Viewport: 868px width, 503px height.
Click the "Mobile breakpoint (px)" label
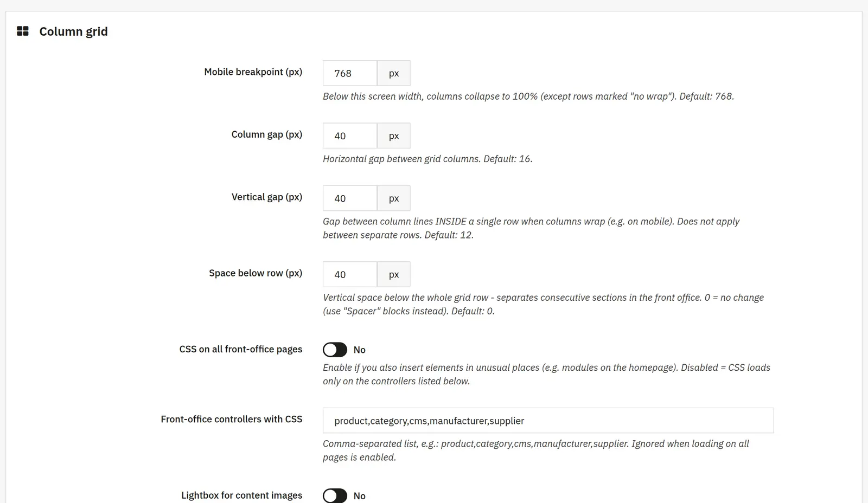[253, 72]
